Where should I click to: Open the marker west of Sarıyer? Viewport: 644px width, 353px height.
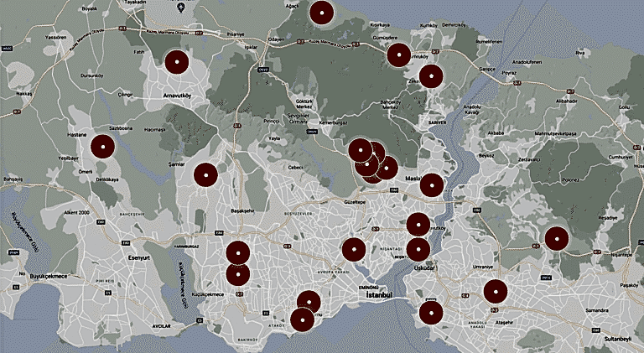[430, 76]
